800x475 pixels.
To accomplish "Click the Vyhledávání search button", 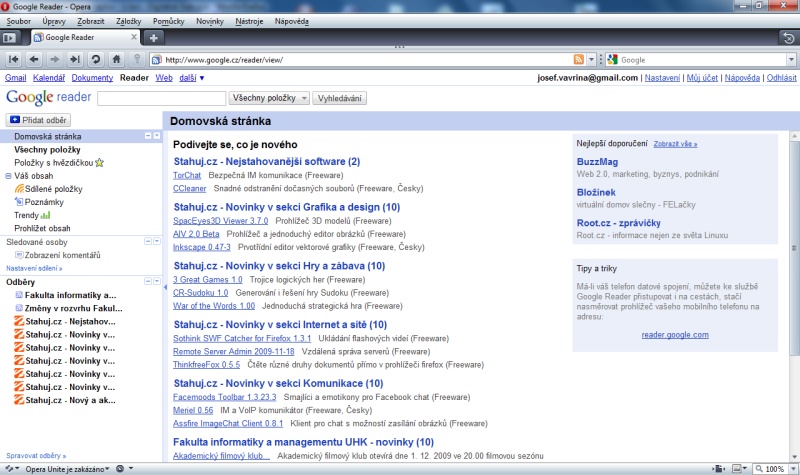I will (340, 98).
